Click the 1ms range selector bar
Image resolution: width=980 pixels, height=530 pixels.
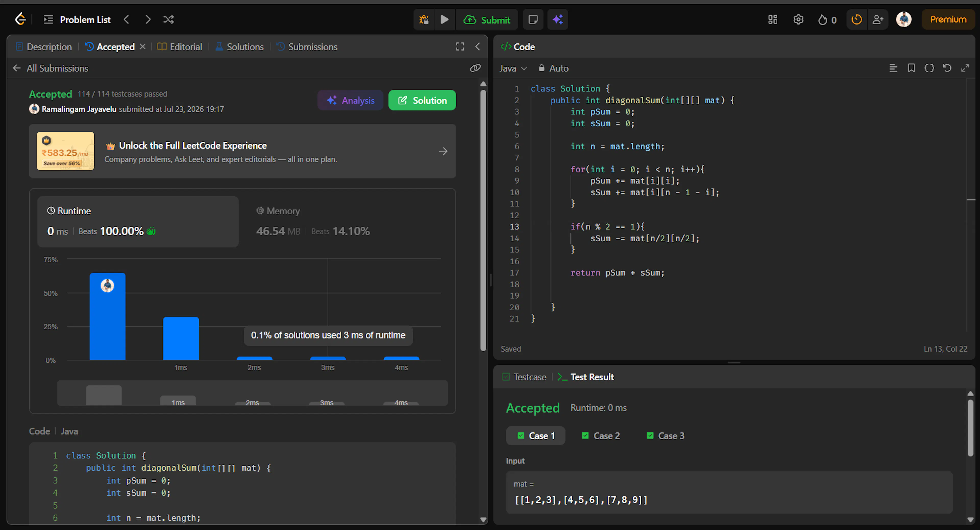[x=178, y=401]
